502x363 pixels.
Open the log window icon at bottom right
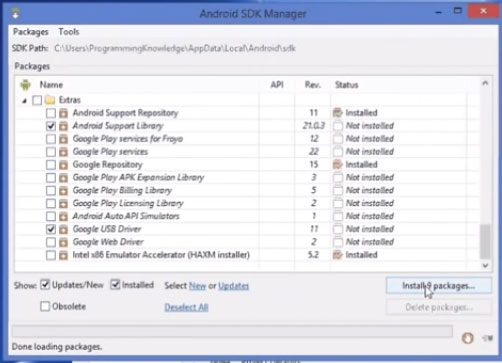(x=487, y=338)
